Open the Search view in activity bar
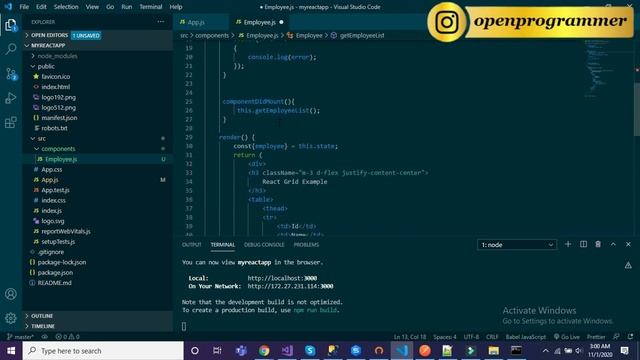Image resolution: width=640 pixels, height=360 pixels. pyautogui.click(x=11, y=49)
